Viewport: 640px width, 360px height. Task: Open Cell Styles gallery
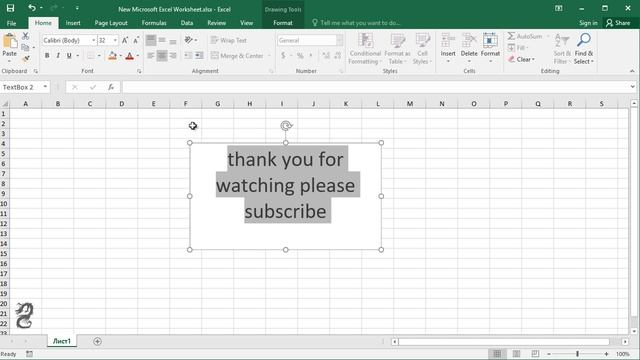(422, 49)
